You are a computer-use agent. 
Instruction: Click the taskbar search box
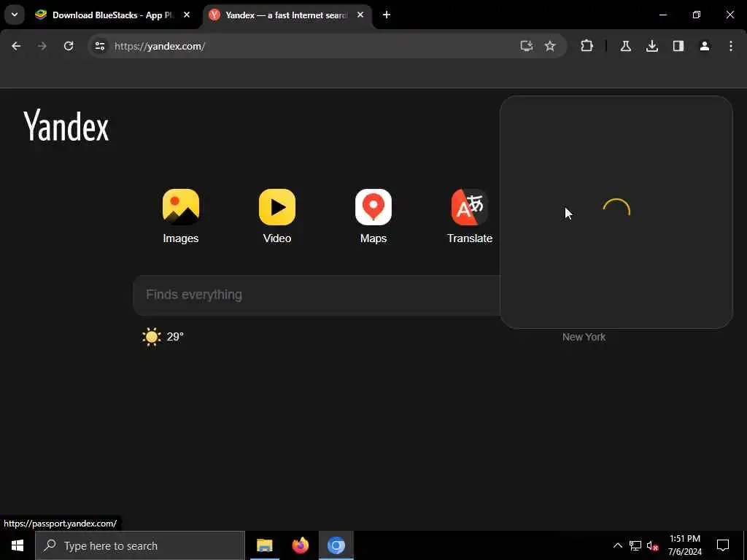(140, 545)
